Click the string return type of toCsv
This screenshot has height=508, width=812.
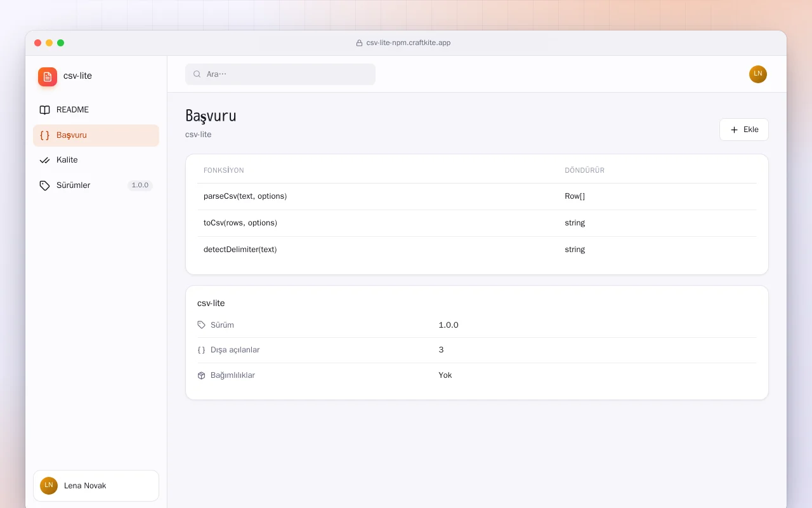(x=575, y=224)
